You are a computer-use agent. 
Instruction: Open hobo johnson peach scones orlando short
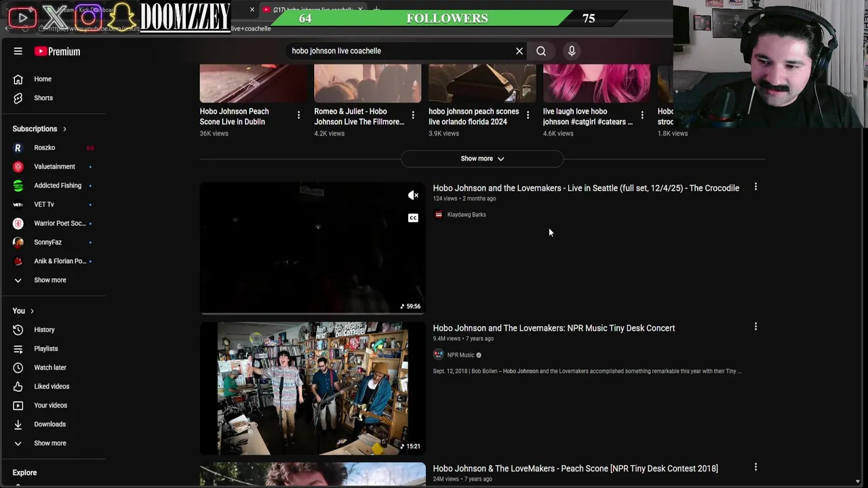coord(473,117)
